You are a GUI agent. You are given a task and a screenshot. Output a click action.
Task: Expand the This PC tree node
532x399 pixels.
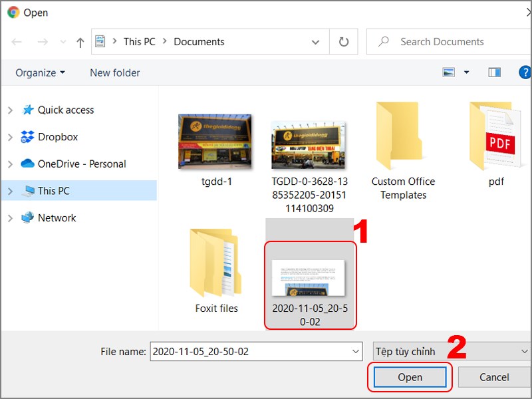10,191
